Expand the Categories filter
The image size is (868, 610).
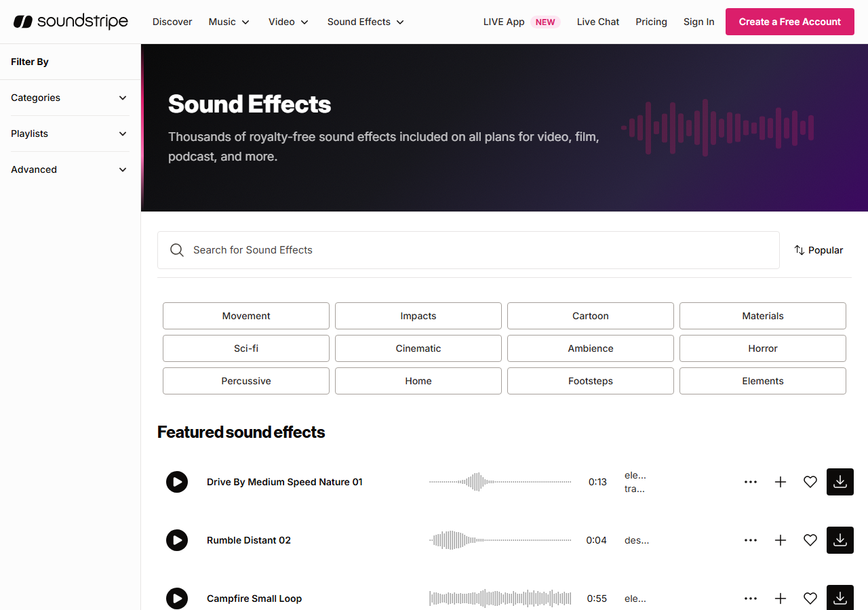point(70,98)
